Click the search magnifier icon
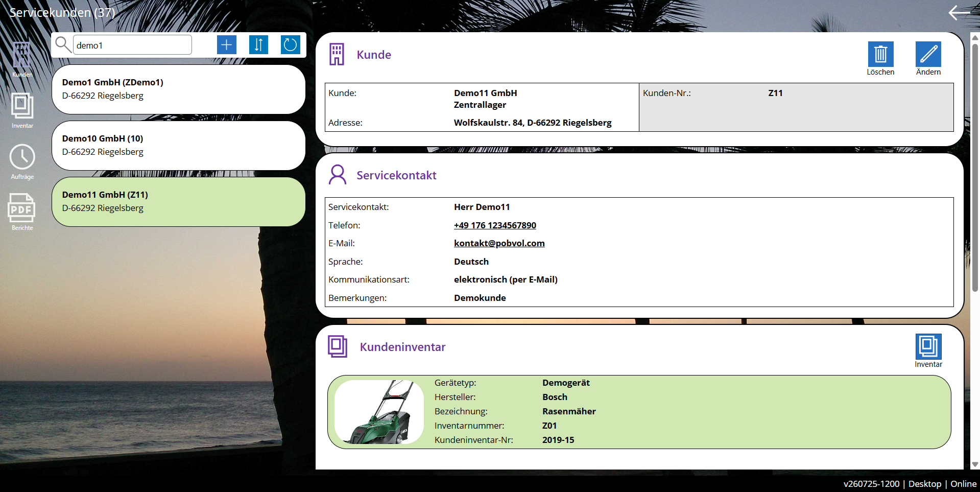This screenshot has width=980, height=492. (x=63, y=45)
